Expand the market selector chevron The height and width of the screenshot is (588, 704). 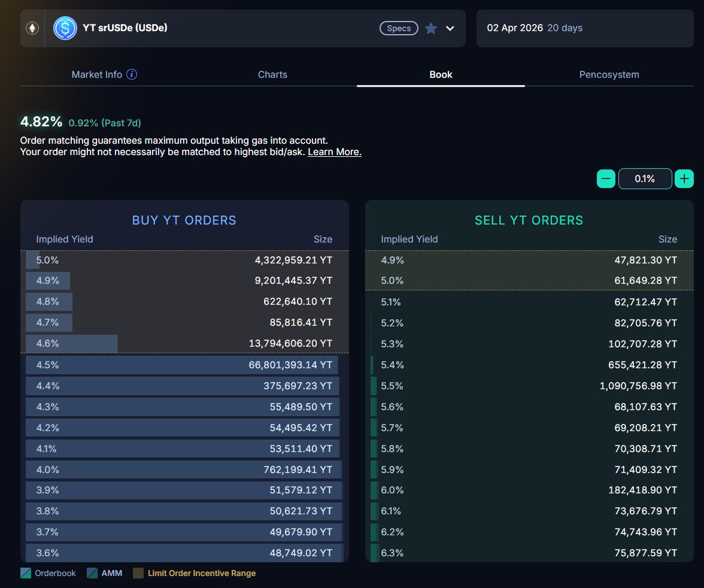click(450, 28)
